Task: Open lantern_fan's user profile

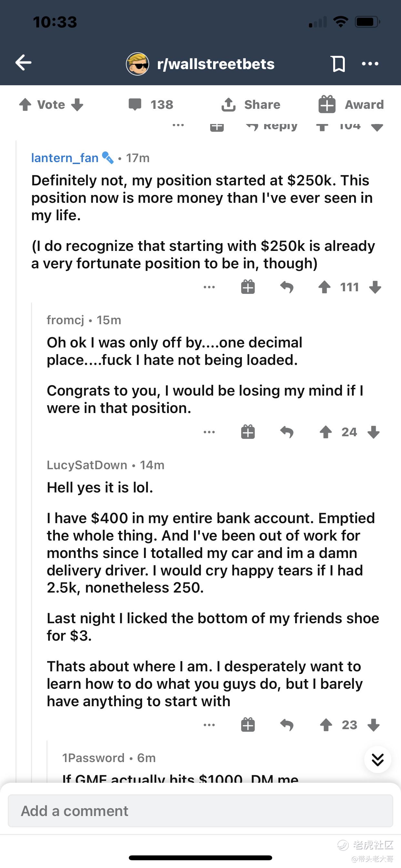Action: pos(65,158)
